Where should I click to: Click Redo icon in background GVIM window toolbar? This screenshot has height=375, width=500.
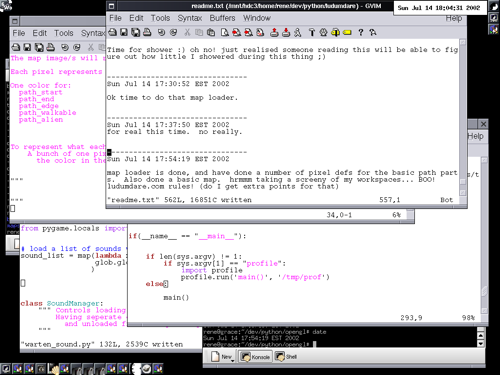click(x=77, y=47)
